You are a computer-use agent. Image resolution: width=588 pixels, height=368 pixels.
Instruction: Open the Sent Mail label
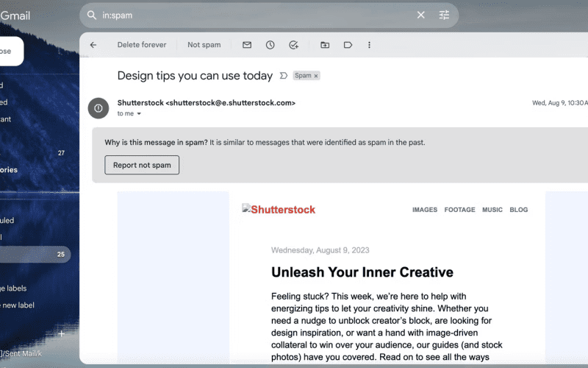21,353
